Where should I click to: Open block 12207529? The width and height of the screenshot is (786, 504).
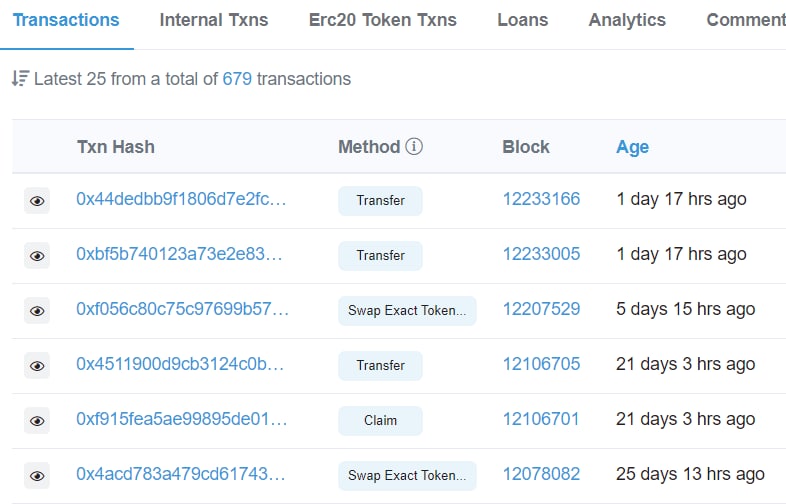541,309
